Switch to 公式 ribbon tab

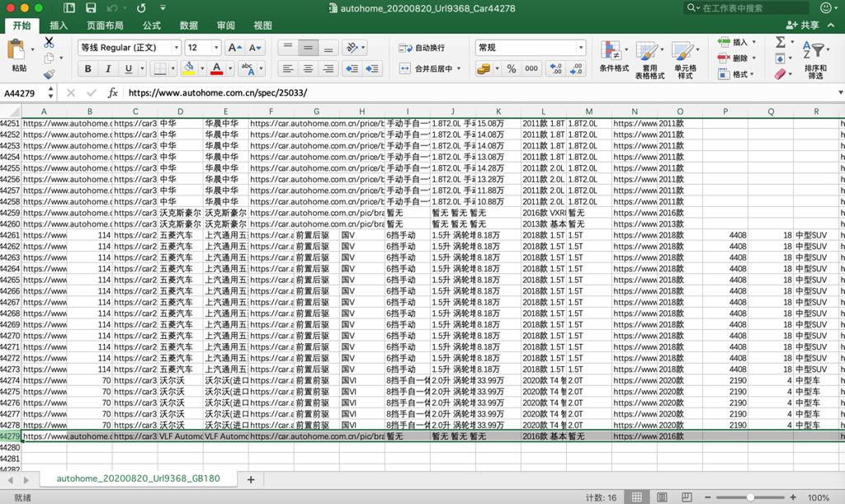point(152,26)
